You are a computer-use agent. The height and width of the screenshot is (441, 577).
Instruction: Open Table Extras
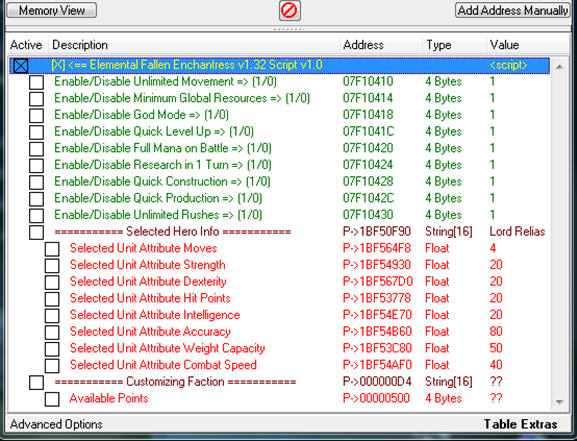pos(520,424)
